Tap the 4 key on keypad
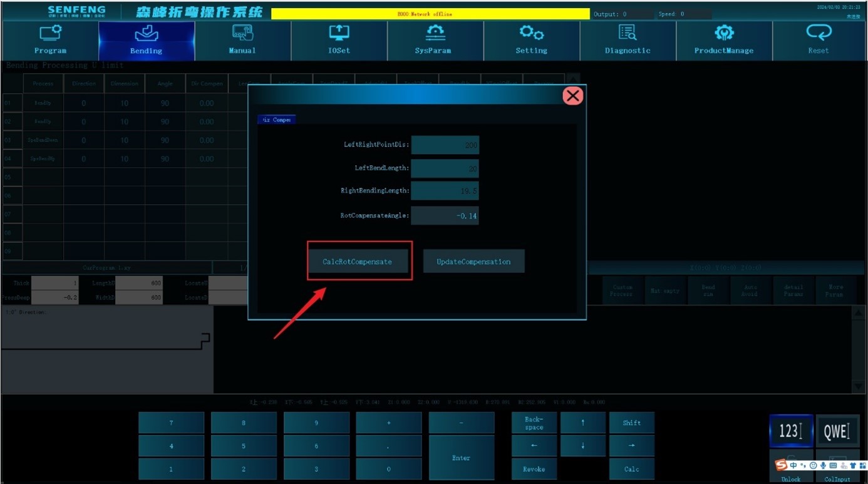Viewport: 868px width, 484px height. pyautogui.click(x=171, y=446)
